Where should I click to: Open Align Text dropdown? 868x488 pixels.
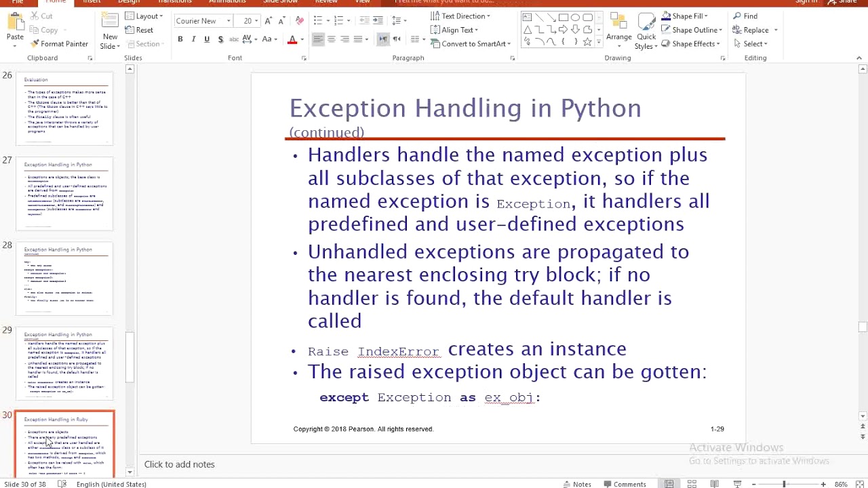coord(454,30)
